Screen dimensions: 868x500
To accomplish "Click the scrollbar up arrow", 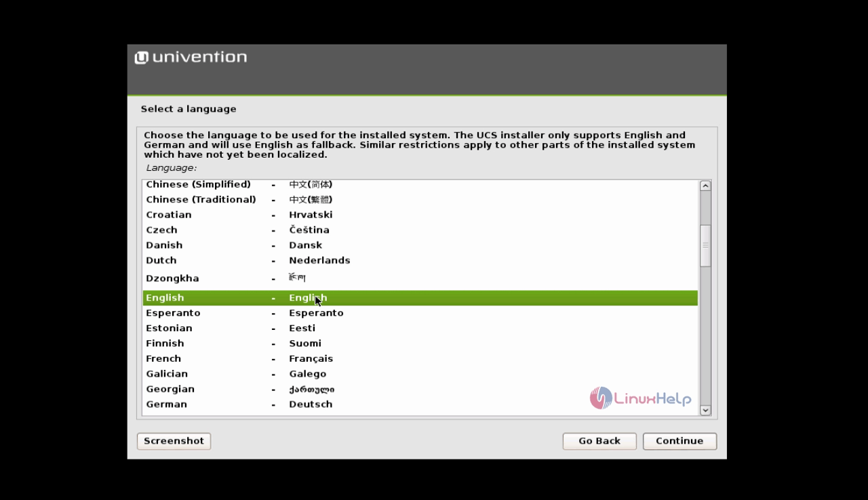I will (x=705, y=186).
